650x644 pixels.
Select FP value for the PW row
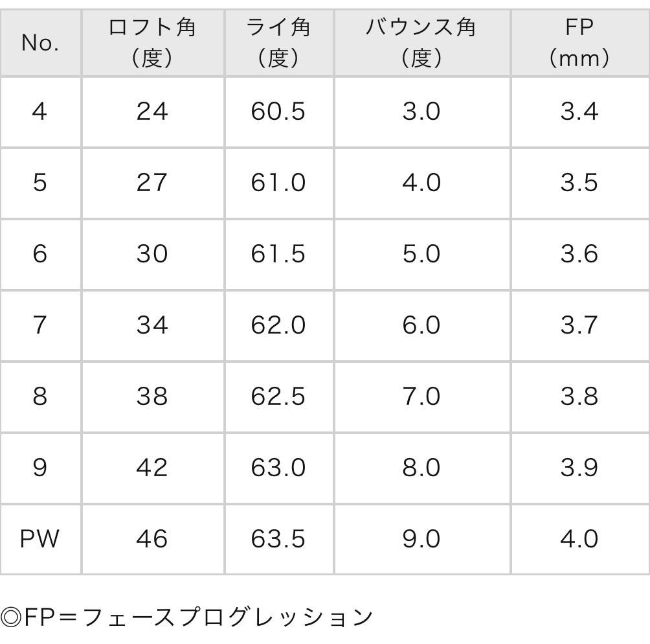point(579,539)
